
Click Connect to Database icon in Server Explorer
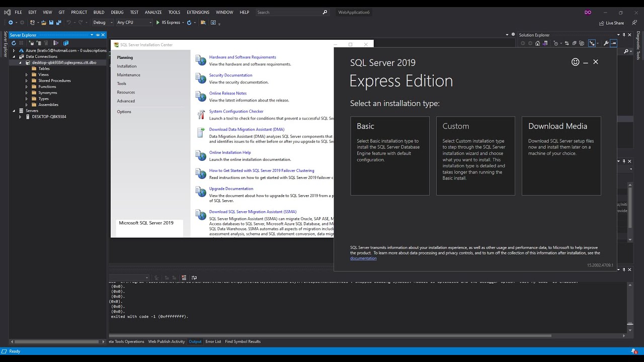click(31, 43)
